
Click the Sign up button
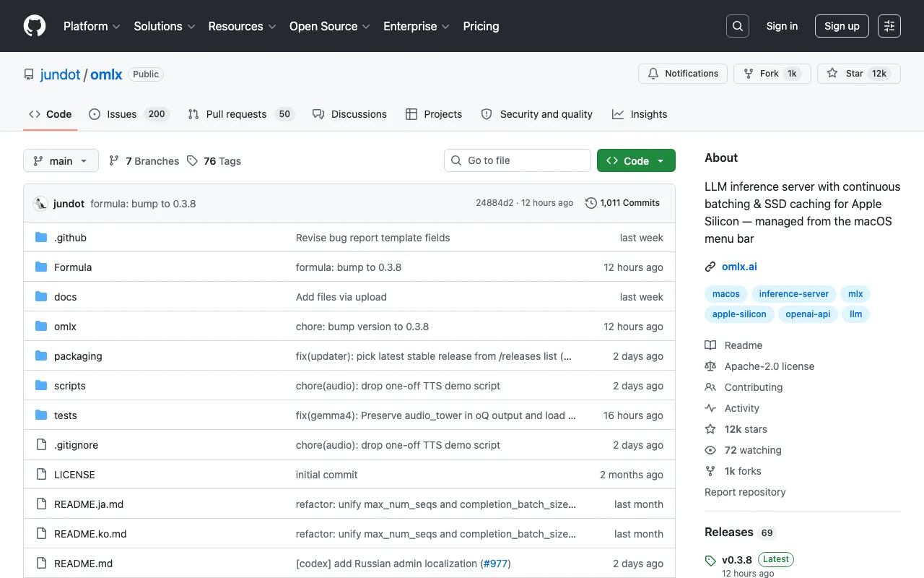842,26
